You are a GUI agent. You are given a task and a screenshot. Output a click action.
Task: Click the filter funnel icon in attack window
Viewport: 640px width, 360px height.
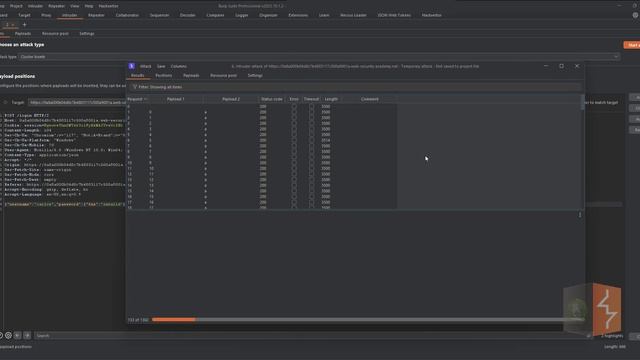[135, 87]
